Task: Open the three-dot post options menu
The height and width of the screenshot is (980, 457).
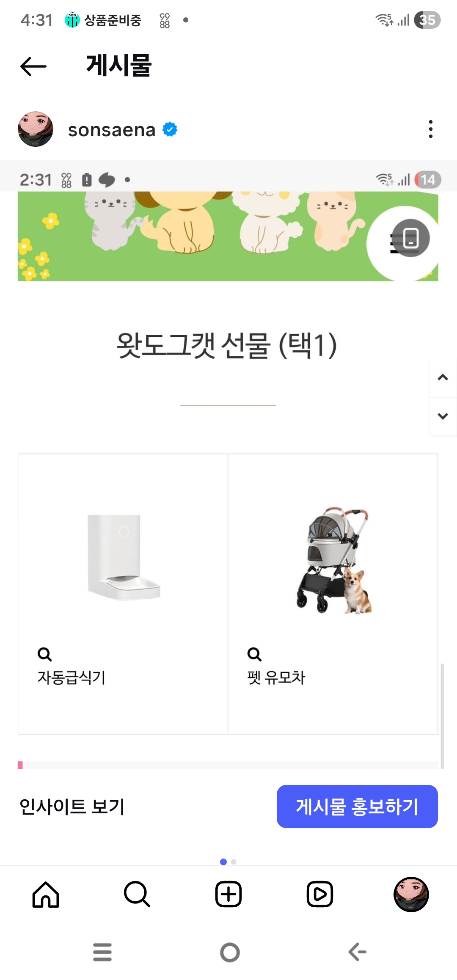Action: click(431, 129)
